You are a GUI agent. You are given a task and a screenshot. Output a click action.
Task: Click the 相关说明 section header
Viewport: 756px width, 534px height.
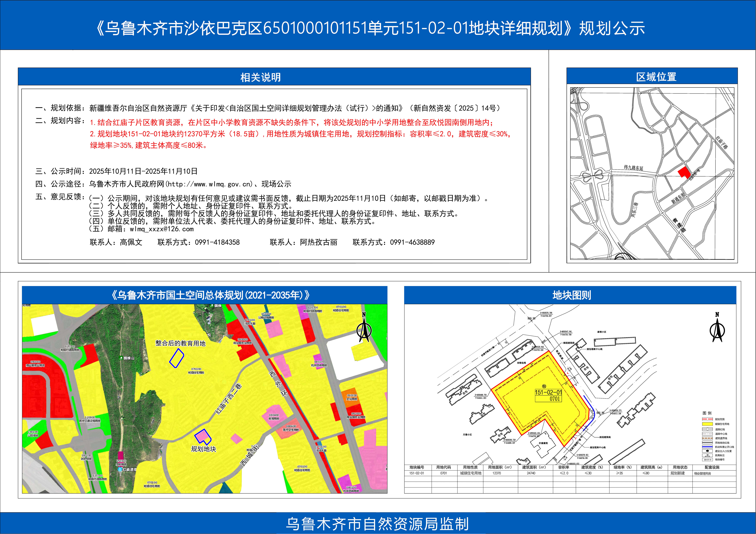pyautogui.click(x=260, y=77)
